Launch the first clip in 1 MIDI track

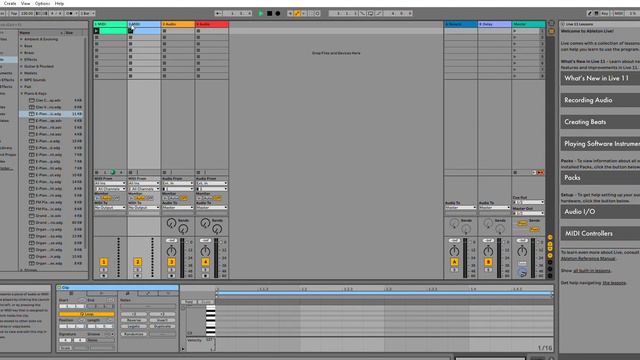[x=96, y=31]
